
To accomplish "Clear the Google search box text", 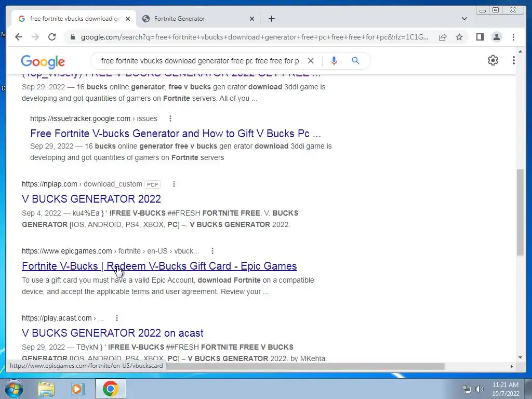I will (x=311, y=61).
